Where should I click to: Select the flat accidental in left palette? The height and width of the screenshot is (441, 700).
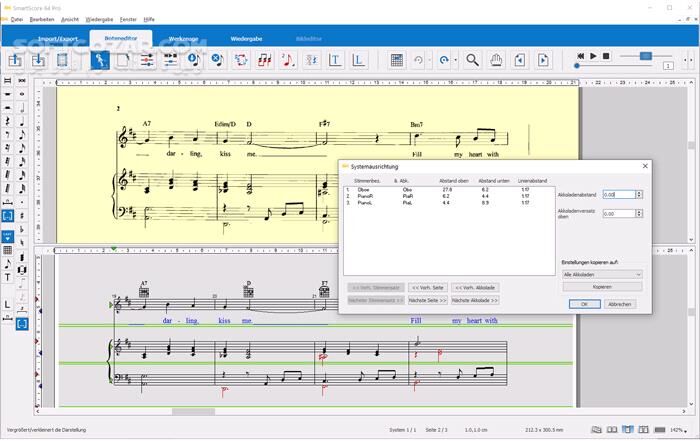coord(22,229)
